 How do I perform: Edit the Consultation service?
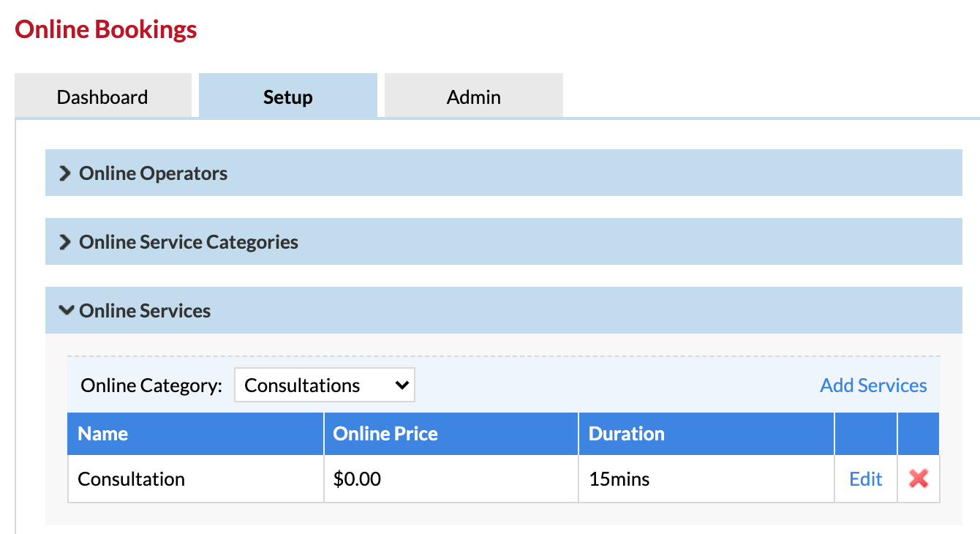866,479
